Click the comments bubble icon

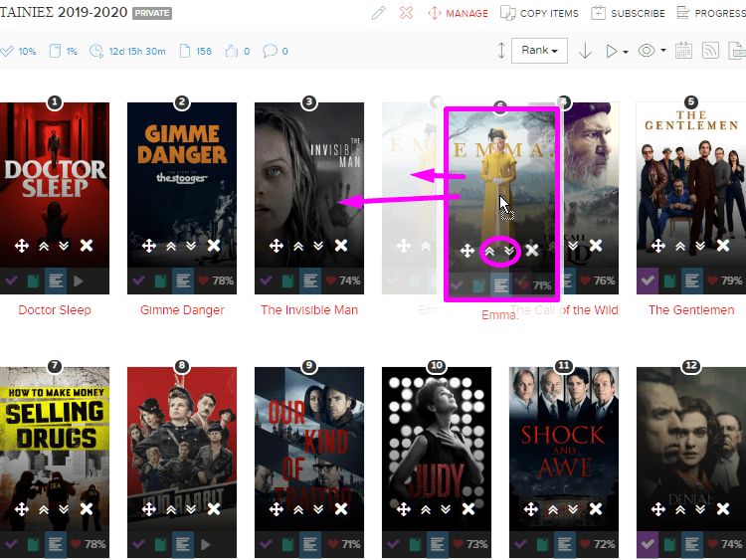270,51
